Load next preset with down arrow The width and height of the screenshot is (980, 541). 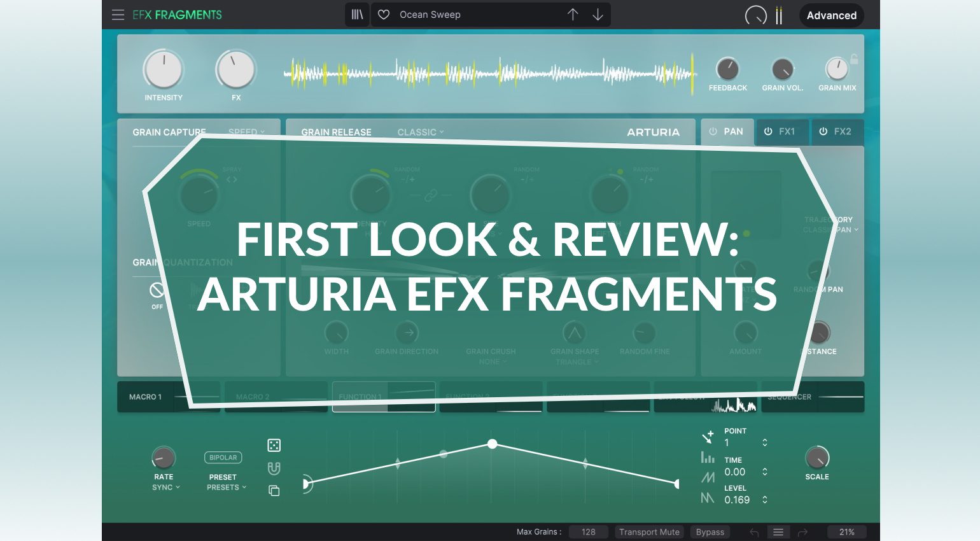pyautogui.click(x=598, y=15)
